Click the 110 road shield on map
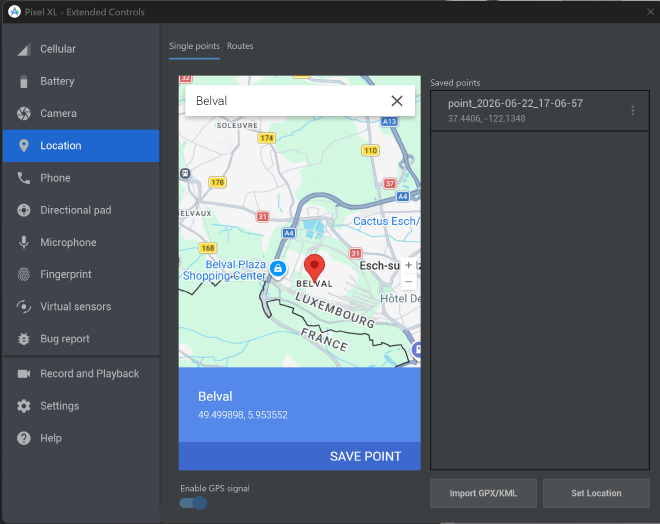The height and width of the screenshot is (524, 660). (x=370, y=150)
